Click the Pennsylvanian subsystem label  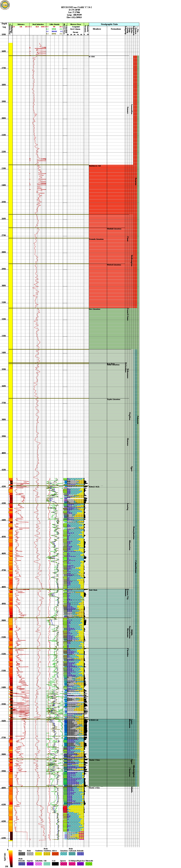[134, 533]
